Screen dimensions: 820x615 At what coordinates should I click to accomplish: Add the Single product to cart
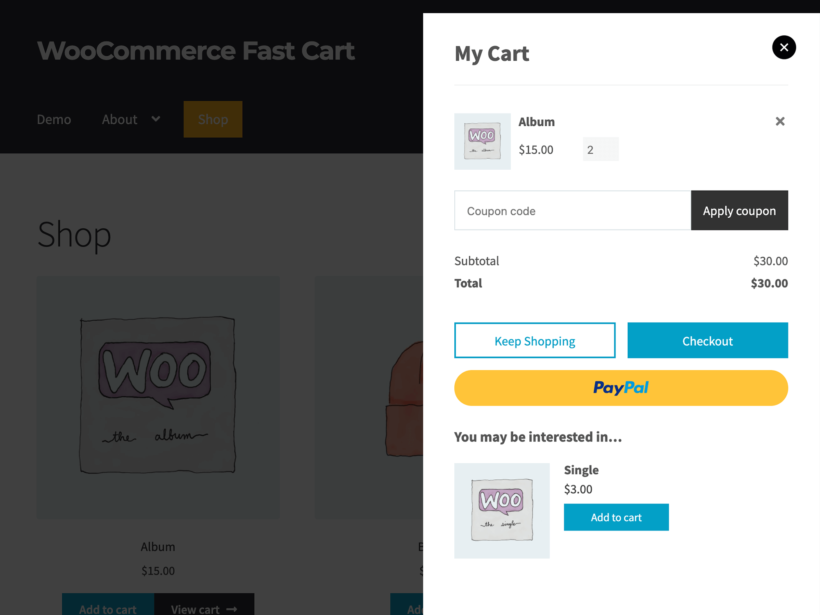click(616, 517)
